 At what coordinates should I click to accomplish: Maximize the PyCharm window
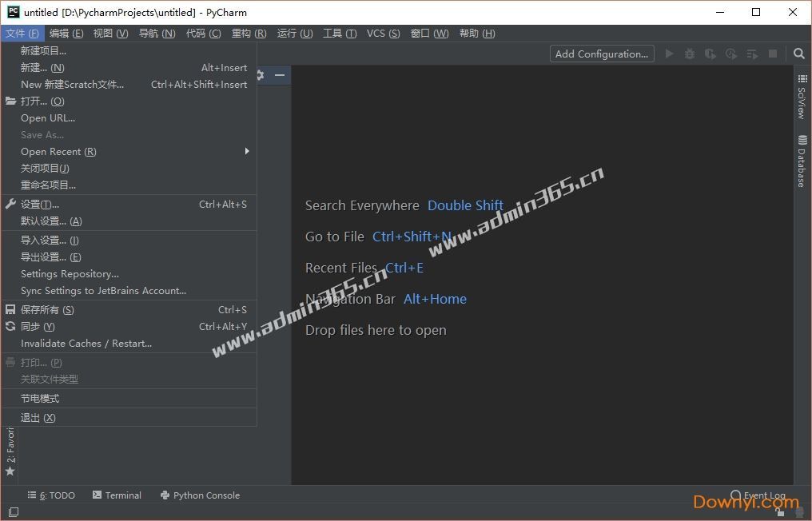click(756, 13)
